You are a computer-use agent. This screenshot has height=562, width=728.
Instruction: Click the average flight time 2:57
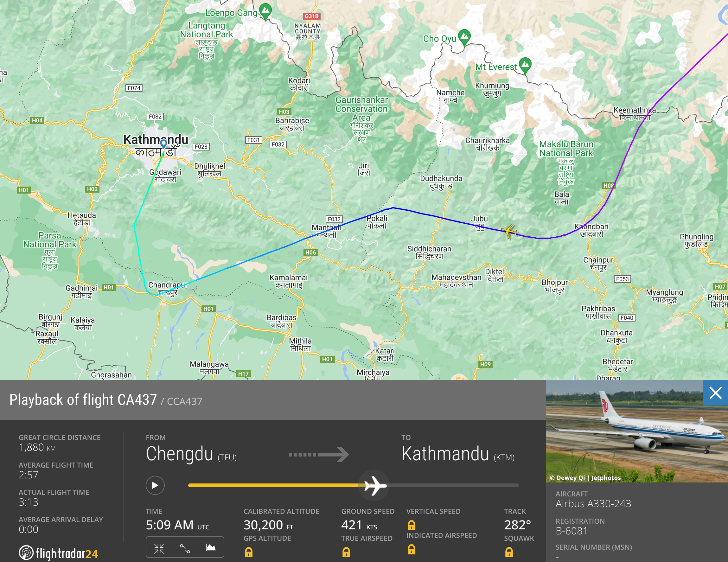pos(29,475)
